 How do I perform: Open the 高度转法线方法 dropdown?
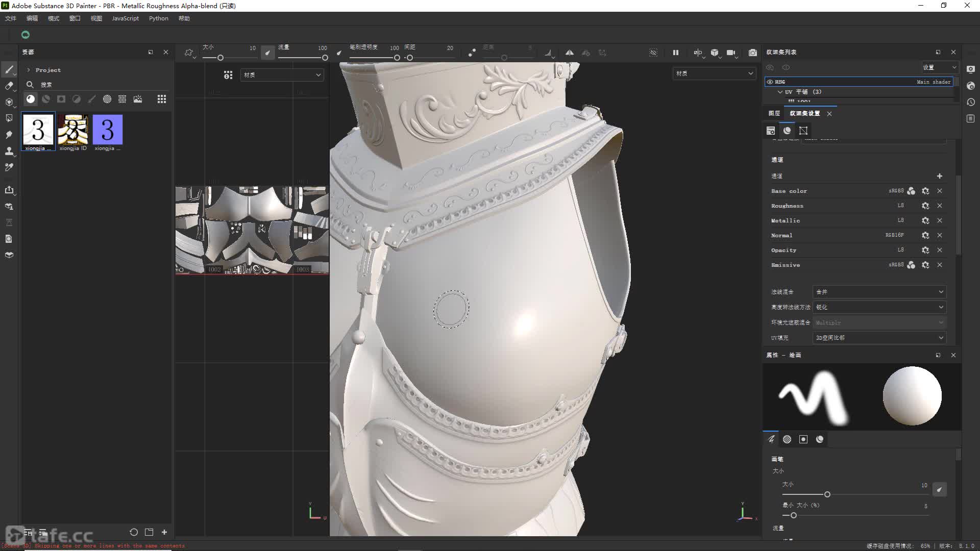pyautogui.click(x=879, y=307)
